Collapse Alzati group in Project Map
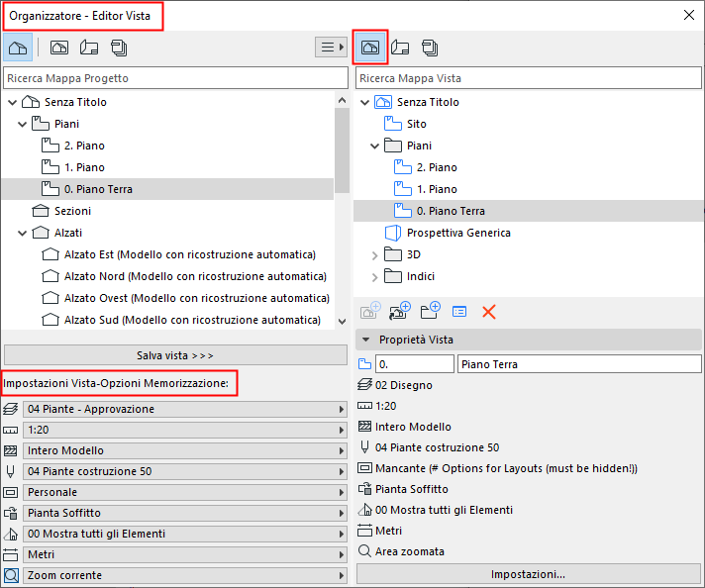705x588 pixels. click(22, 233)
